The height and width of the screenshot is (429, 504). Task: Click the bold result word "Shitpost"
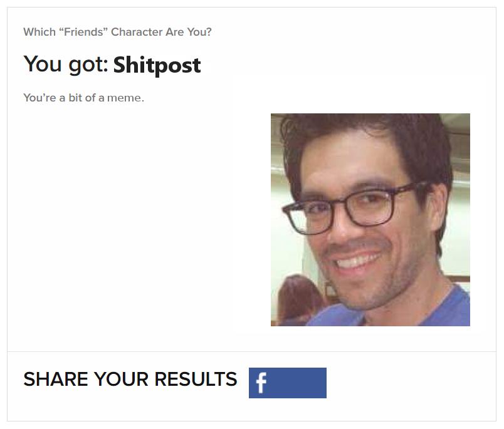[157, 65]
